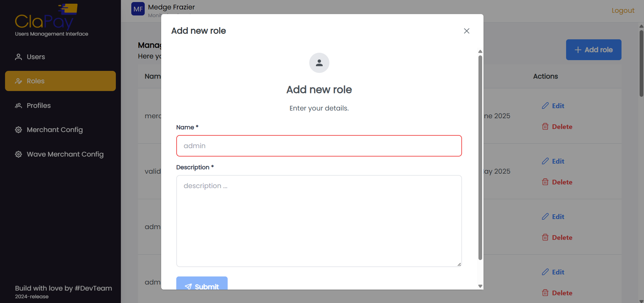This screenshot has height=303, width=644.
Task: Close the Add new role dialog
Action: click(x=466, y=31)
